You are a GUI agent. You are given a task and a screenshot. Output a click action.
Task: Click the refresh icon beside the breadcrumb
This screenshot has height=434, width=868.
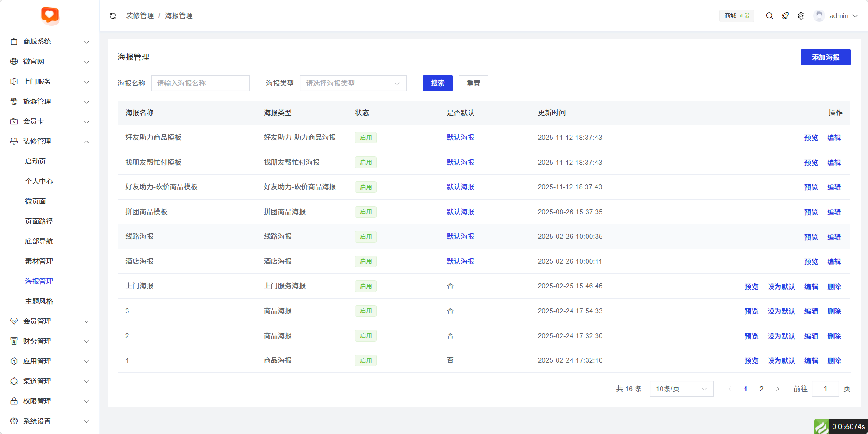click(x=113, y=16)
